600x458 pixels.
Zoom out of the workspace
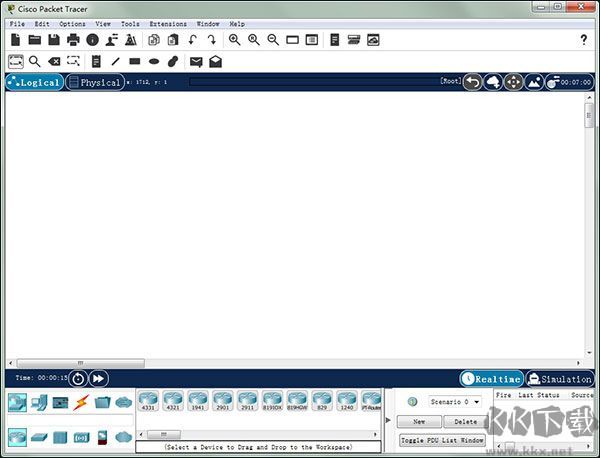point(273,40)
